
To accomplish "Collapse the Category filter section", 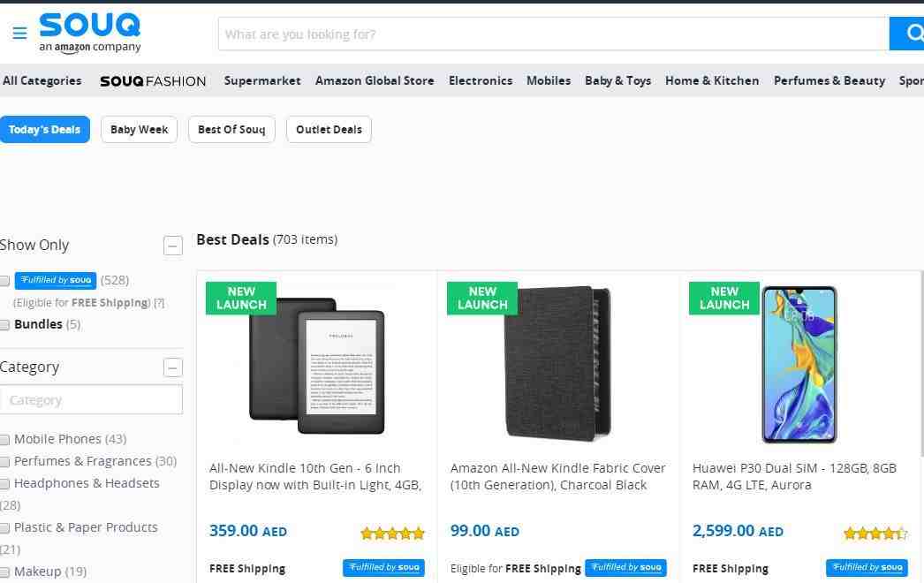I will click(x=172, y=367).
